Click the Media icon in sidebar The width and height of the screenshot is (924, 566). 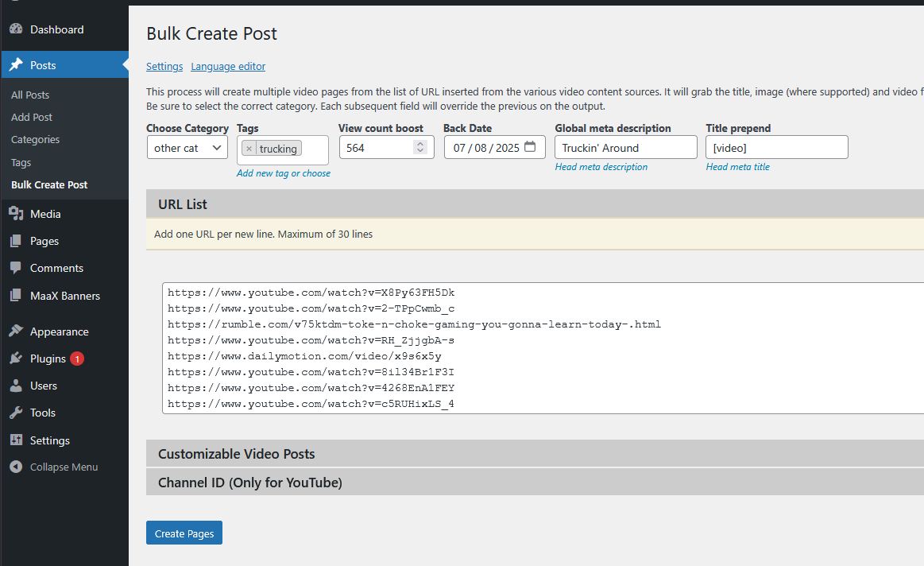pyautogui.click(x=16, y=214)
